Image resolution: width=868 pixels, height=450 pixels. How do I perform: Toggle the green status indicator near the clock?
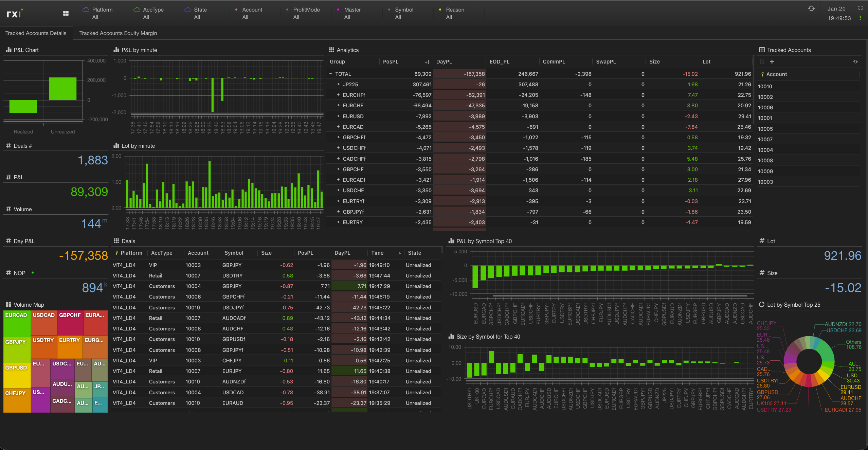pos(861,18)
